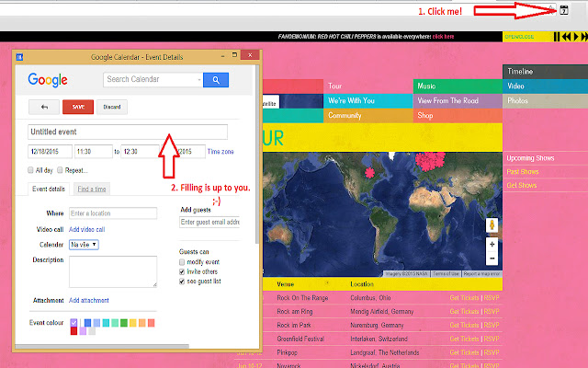Zoom out on the map with minus

pos(492,259)
